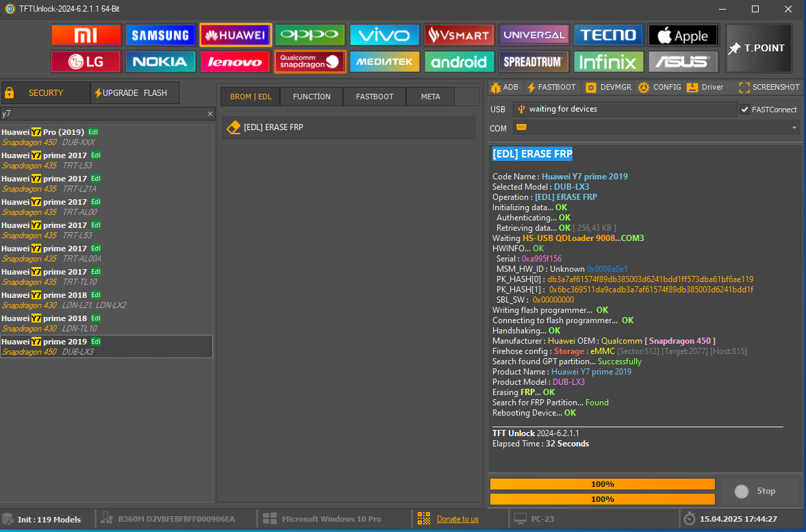
Task: Open the T.POINT pin button
Action: pyautogui.click(x=758, y=49)
